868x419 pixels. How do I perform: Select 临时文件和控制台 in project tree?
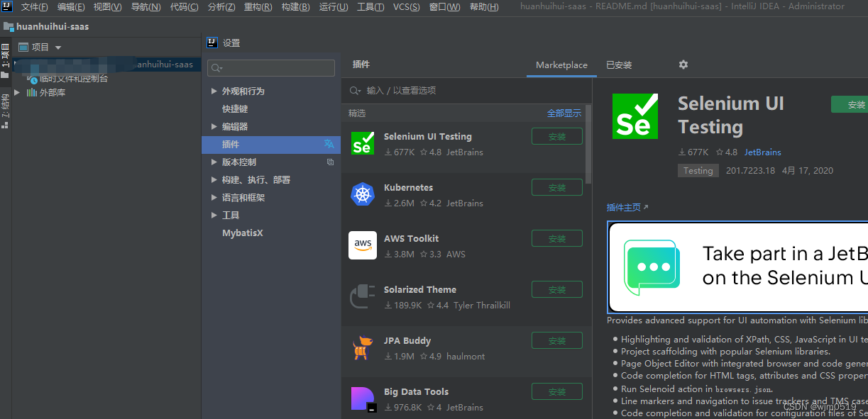pos(74,79)
